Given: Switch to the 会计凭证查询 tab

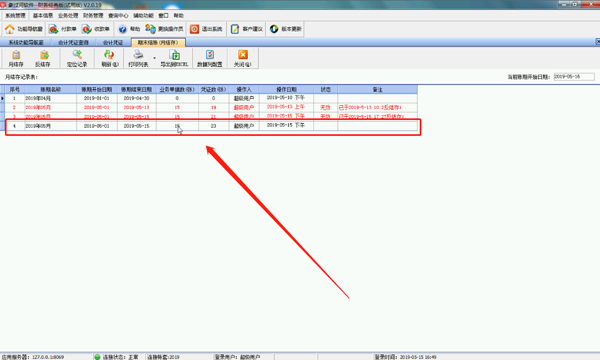Looking at the screenshot, I should pyautogui.click(x=73, y=42).
